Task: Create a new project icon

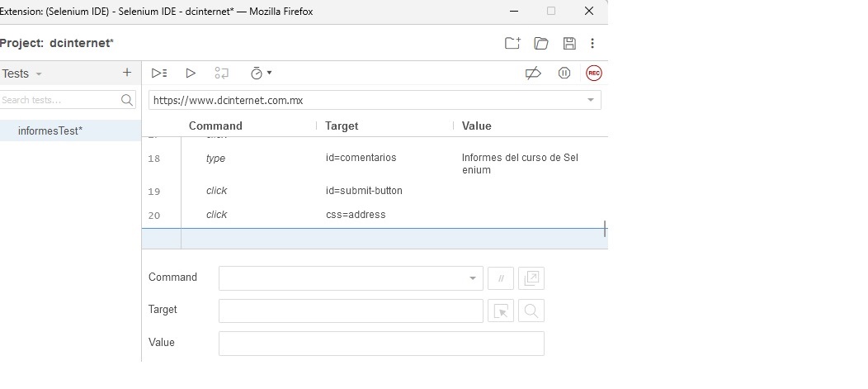Action: pos(512,43)
